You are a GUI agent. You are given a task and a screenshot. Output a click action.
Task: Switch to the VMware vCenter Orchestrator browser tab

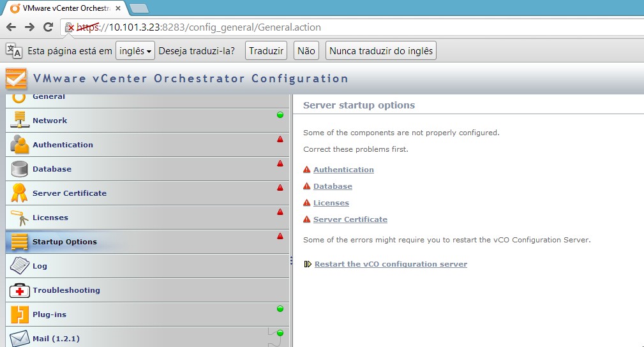coord(64,8)
